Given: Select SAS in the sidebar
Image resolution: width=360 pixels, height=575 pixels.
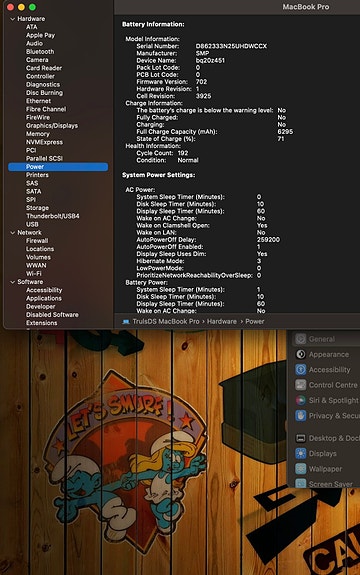Looking at the screenshot, I should [32, 183].
